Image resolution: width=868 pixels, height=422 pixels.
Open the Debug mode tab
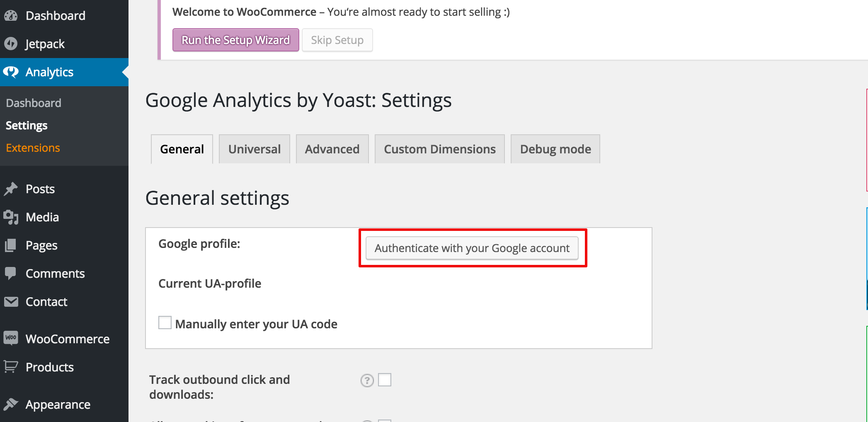click(x=555, y=149)
